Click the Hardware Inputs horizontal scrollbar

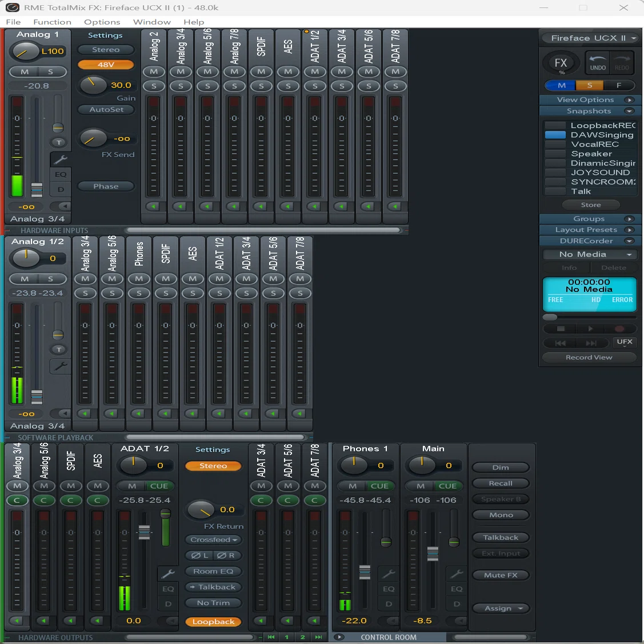point(264,230)
